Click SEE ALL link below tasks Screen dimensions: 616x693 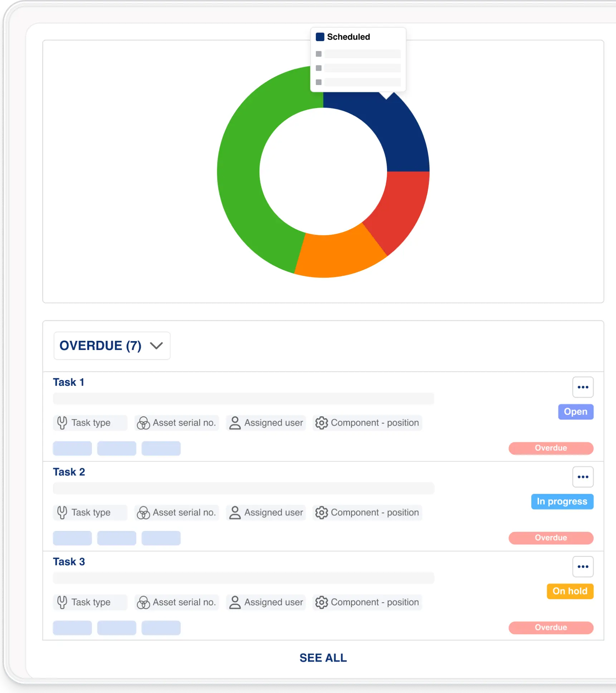click(323, 658)
